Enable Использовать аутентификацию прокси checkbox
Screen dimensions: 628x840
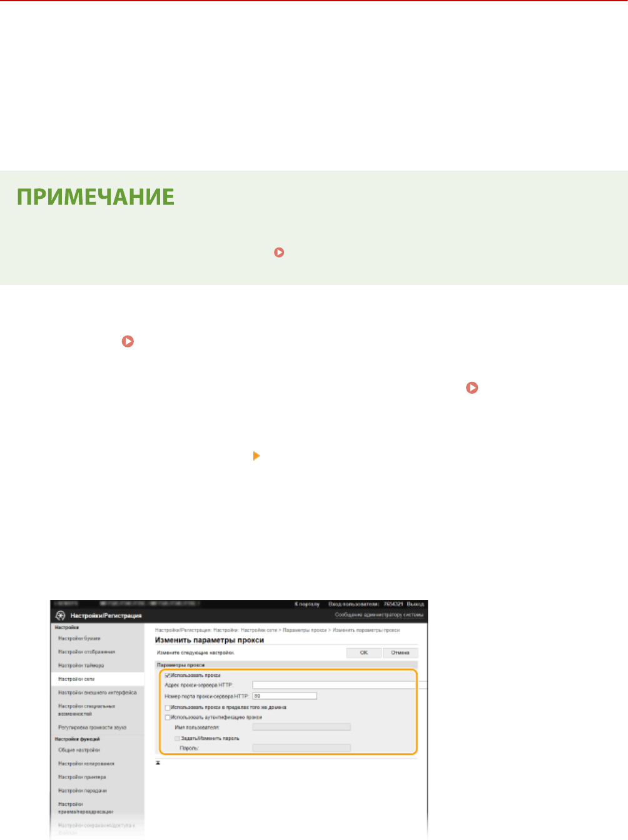[168, 717]
